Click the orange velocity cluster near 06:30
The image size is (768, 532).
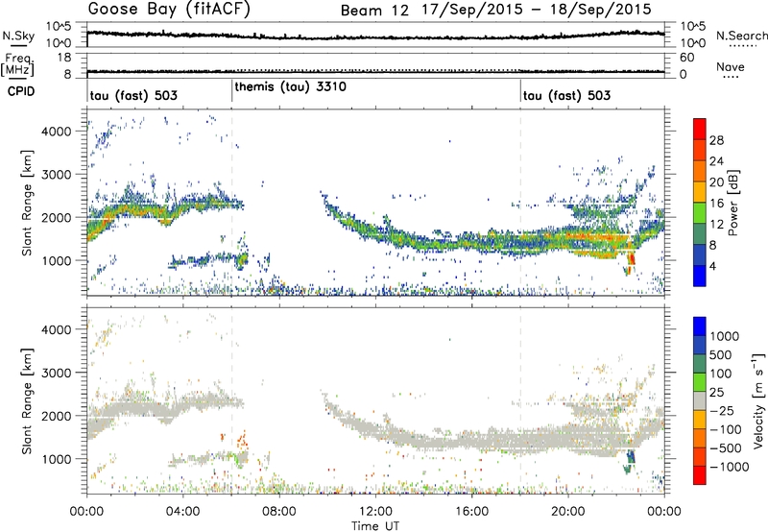(242, 439)
